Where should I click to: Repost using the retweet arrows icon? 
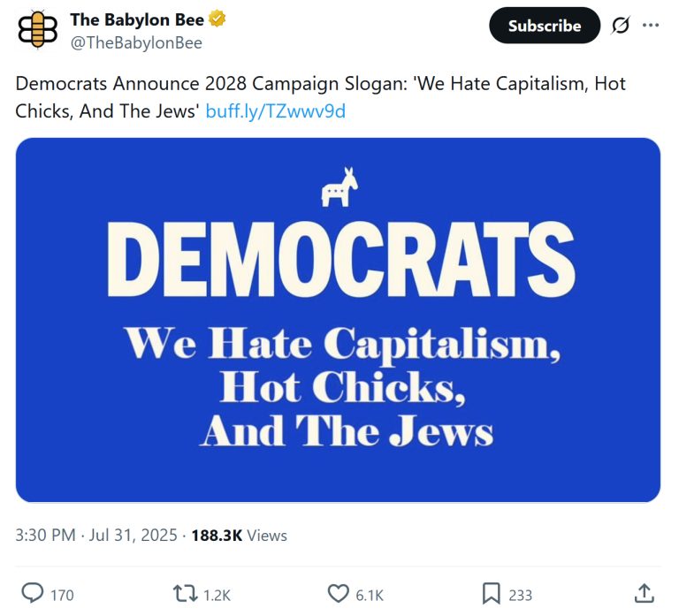pyautogui.click(x=185, y=594)
